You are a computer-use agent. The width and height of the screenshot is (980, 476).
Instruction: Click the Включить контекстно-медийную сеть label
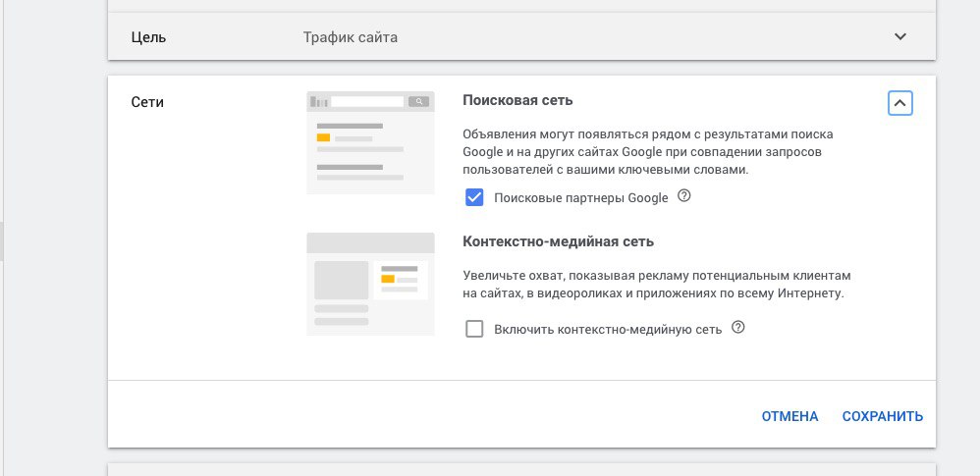click(608, 329)
